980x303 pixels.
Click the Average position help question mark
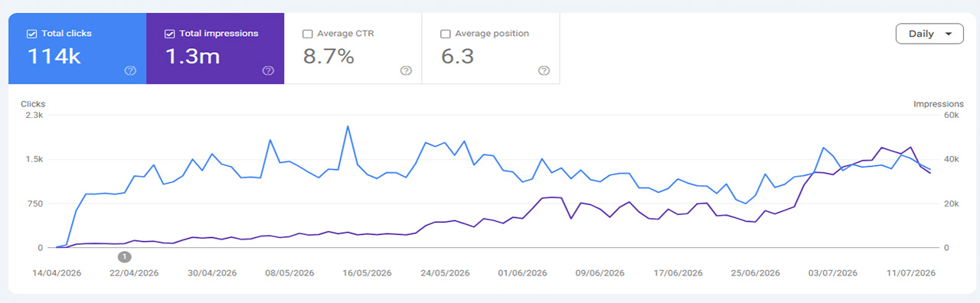coord(544,70)
